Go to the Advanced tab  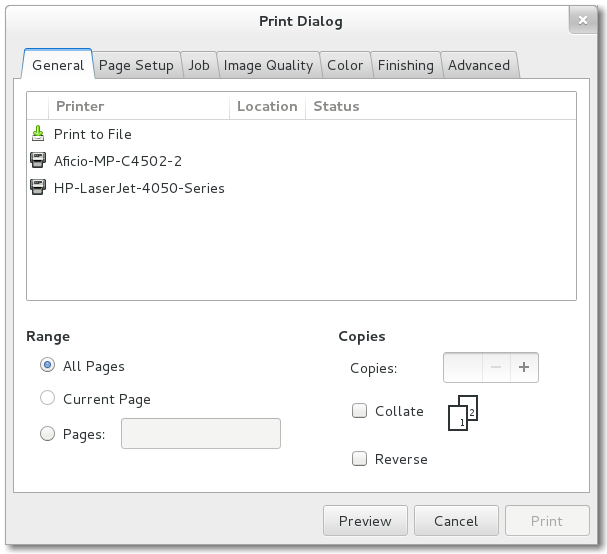478,65
